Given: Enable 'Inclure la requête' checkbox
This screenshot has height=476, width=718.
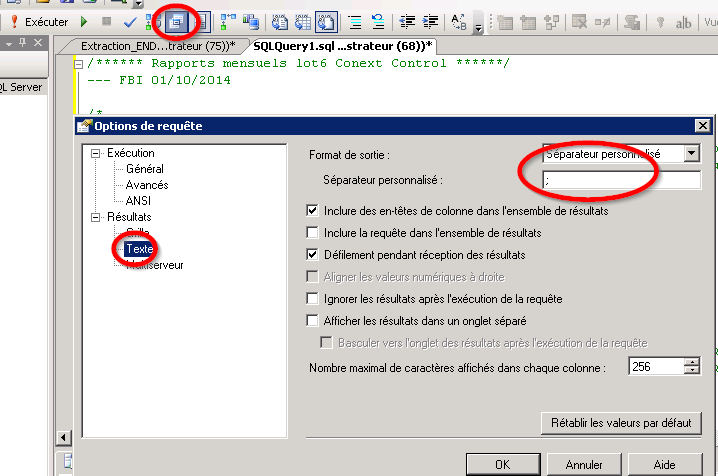Looking at the screenshot, I should (314, 233).
